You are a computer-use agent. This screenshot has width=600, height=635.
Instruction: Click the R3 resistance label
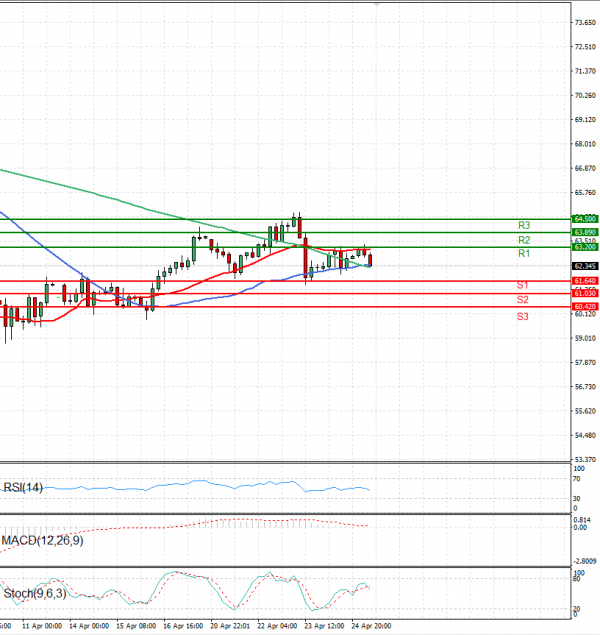pyautogui.click(x=523, y=225)
